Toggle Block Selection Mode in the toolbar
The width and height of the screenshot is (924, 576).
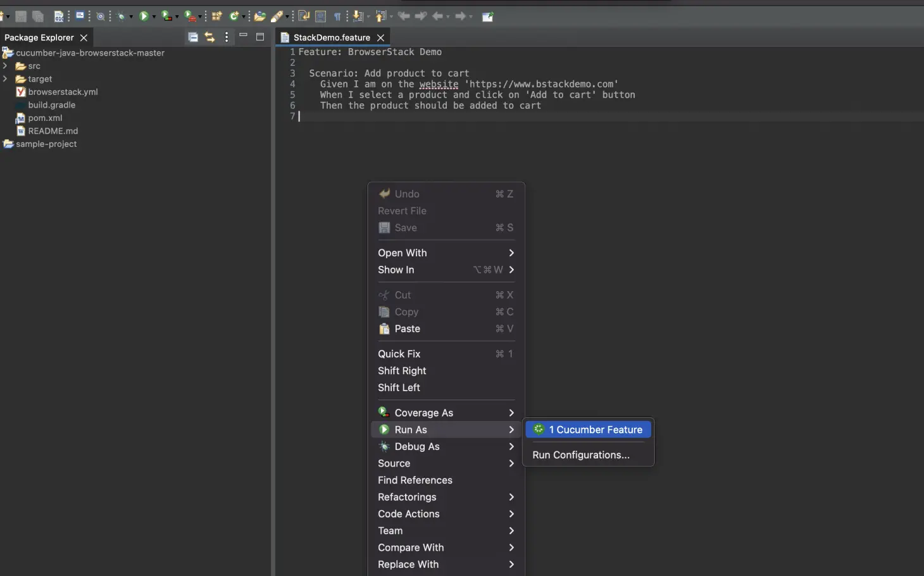321,16
